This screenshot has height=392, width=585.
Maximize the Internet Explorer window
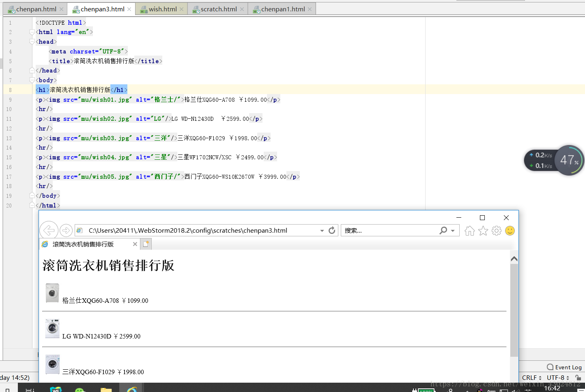(x=482, y=218)
